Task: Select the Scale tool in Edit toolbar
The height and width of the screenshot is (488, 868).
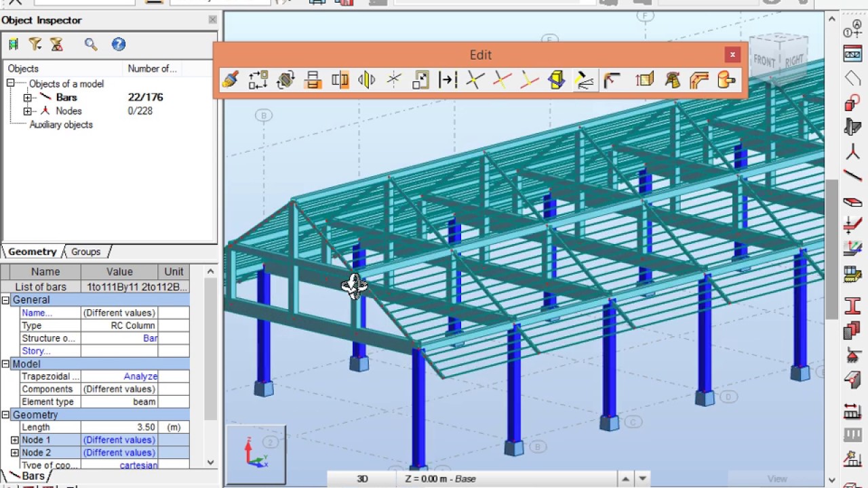Action: tap(420, 80)
